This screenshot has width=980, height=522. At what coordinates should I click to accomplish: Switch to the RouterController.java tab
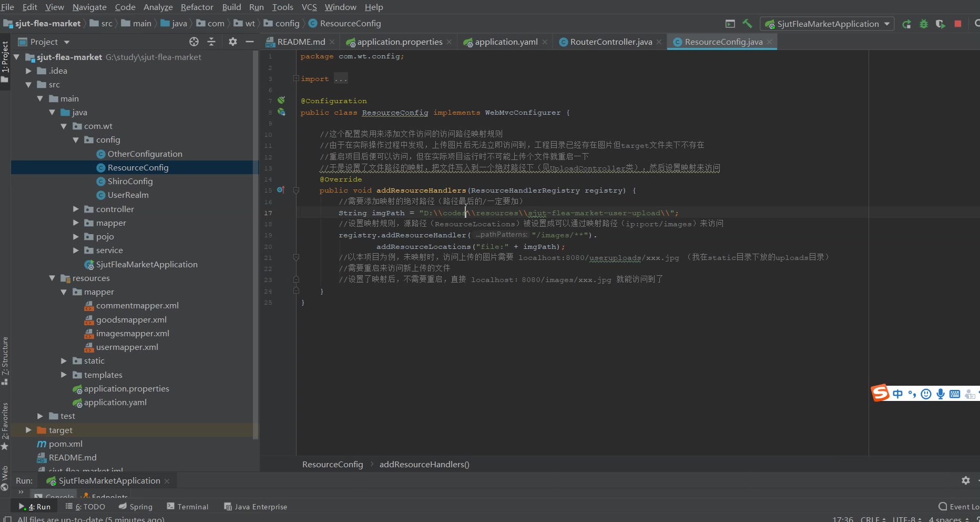pos(610,42)
